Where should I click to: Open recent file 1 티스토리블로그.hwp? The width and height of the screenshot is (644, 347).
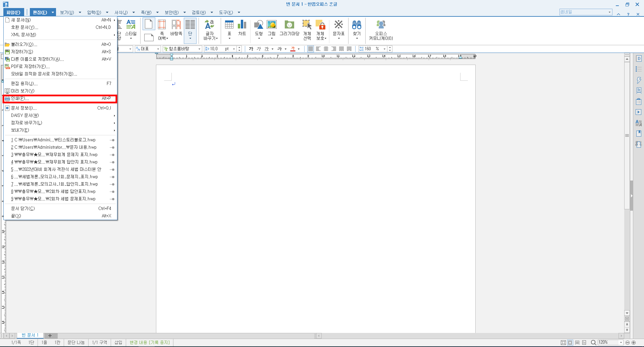click(60, 140)
